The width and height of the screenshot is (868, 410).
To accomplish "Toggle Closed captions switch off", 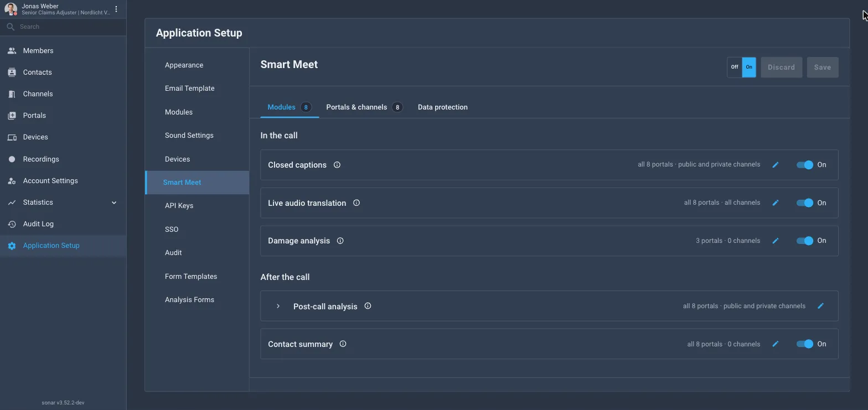I will pos(805,165).
